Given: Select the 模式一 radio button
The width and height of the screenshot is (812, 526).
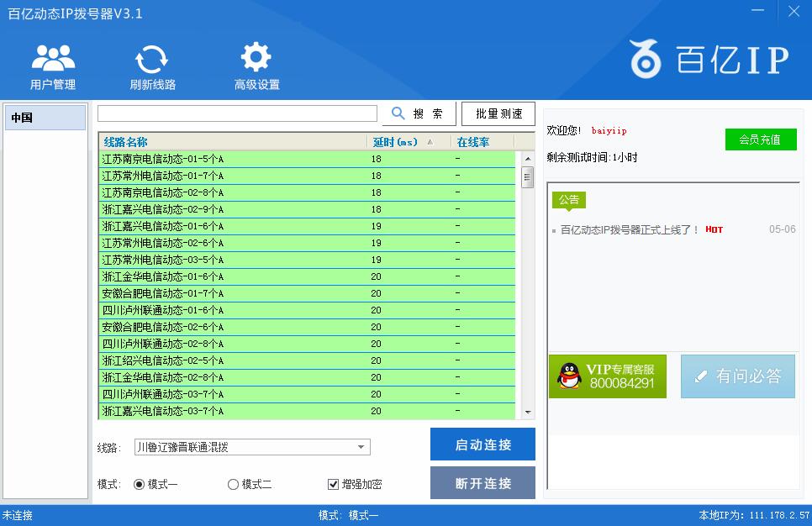Looking at the screenshot, I should point(139,484).
